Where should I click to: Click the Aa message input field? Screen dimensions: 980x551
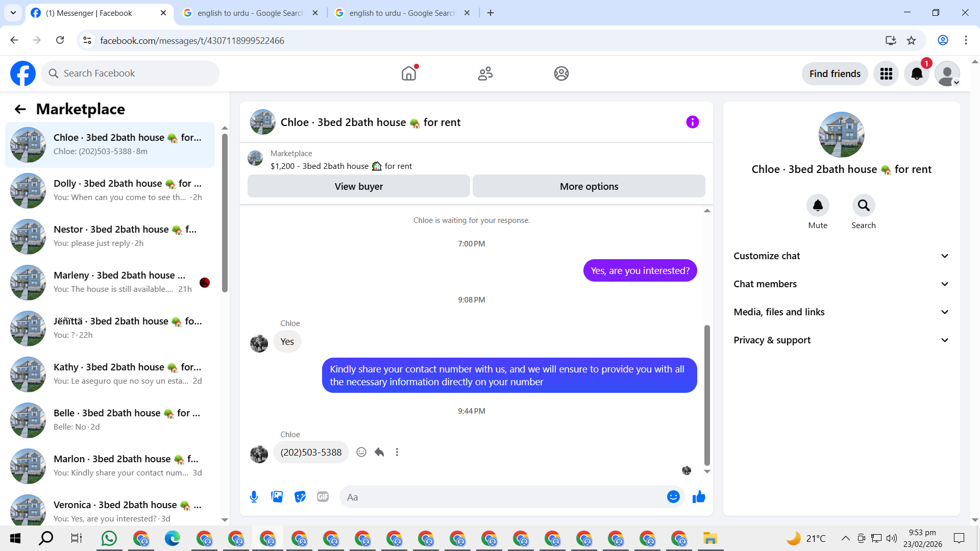503,497
